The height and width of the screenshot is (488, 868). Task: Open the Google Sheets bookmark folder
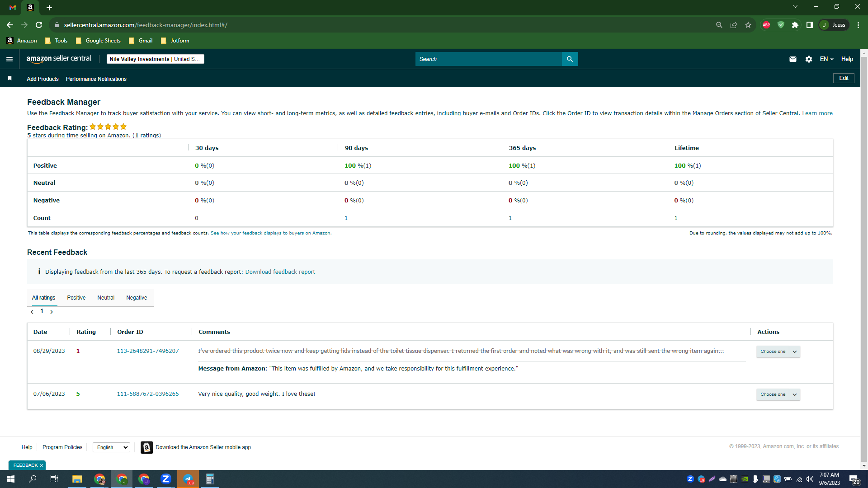pyautogui.click(x=98, y=41)
